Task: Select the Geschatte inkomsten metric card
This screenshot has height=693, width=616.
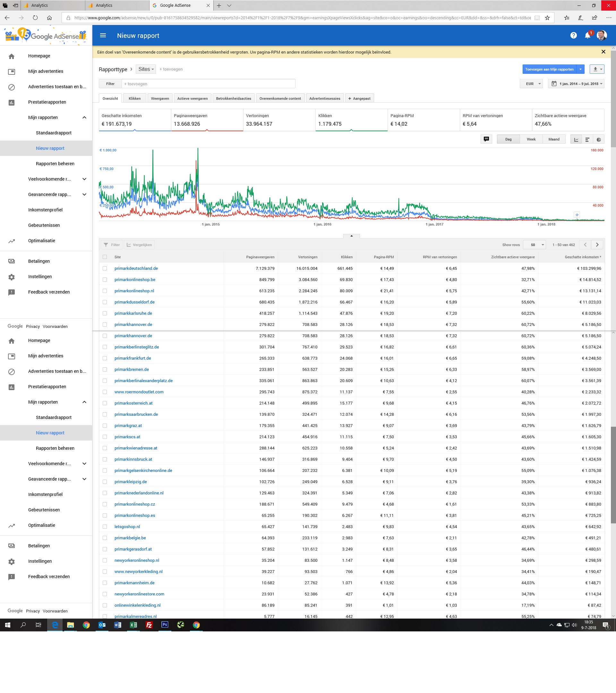Action: point(135,120)
